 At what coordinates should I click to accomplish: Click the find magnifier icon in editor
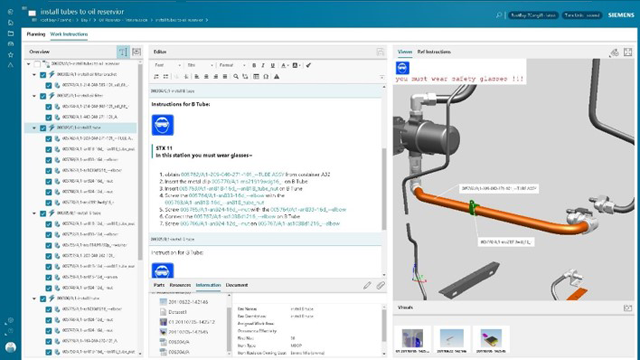236,76
